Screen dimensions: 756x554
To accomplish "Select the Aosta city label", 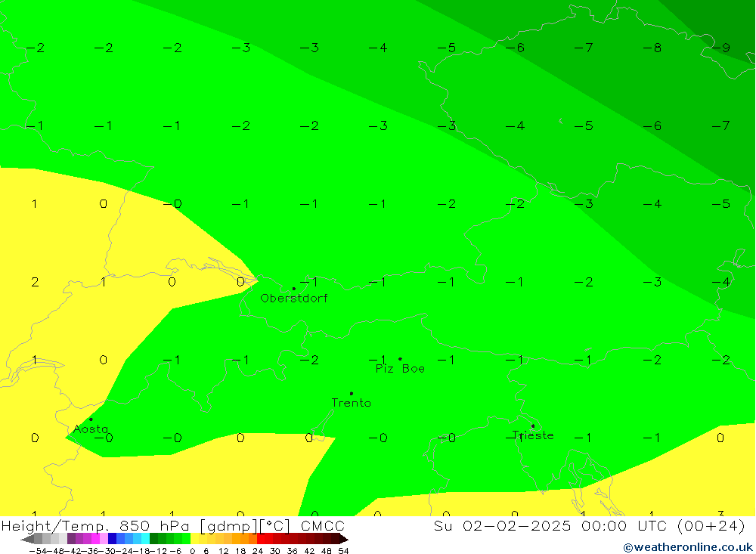I will (90, 429).
